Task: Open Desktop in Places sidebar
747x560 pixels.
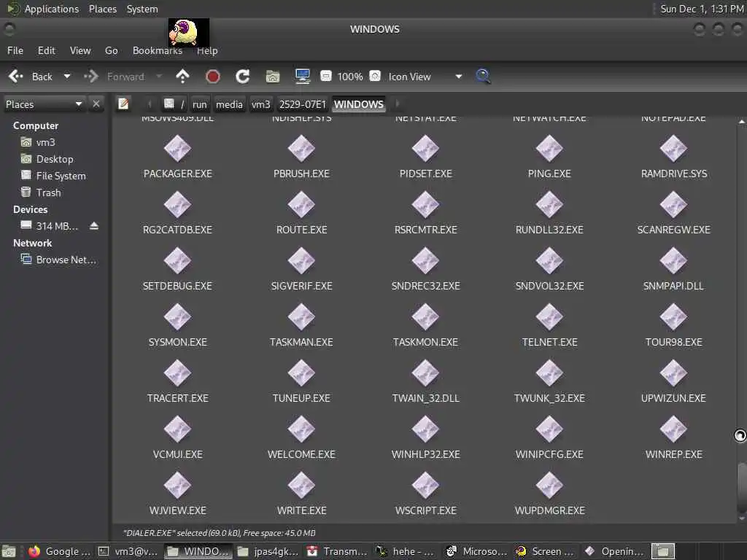Action: (54, 159)
